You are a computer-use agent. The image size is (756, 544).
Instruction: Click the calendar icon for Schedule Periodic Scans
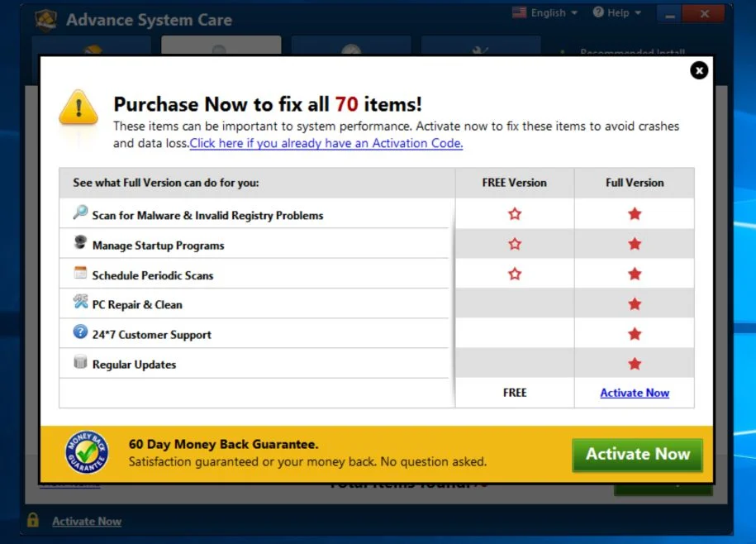point(80,273)
